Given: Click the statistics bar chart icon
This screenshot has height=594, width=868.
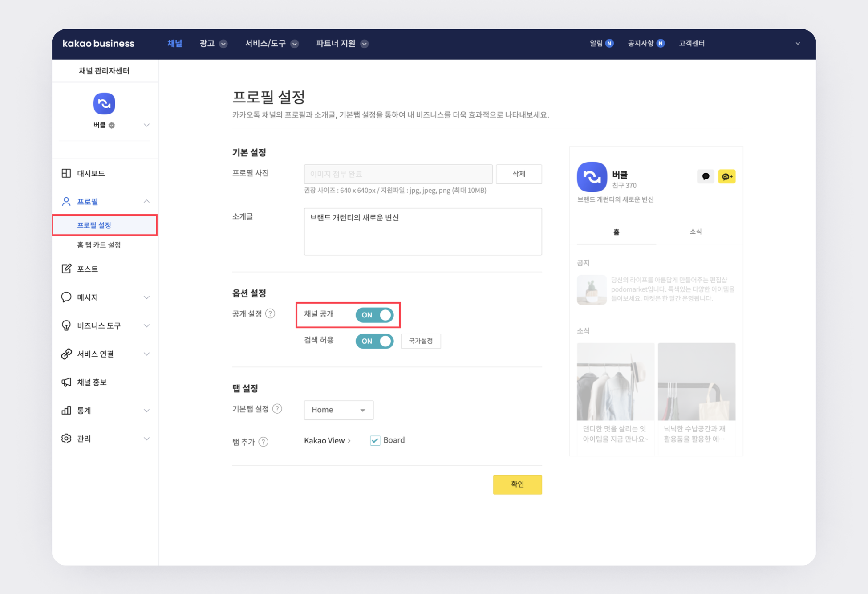Looking at the screenshot, I should 66,410.
